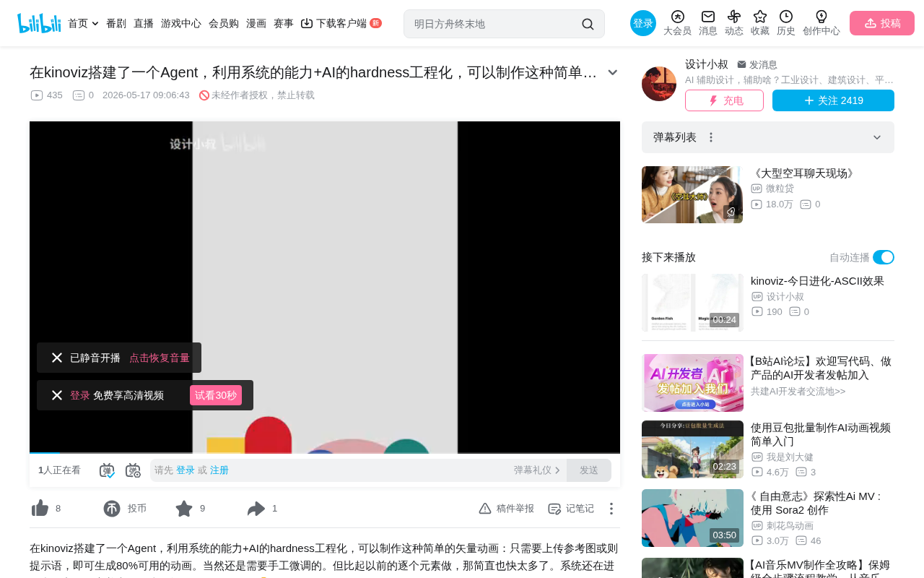Image resolution: width=924 pixels, height=578 pixels.
Task: Close the 免费享高清视频 login prompt
Action: [57, 395]
